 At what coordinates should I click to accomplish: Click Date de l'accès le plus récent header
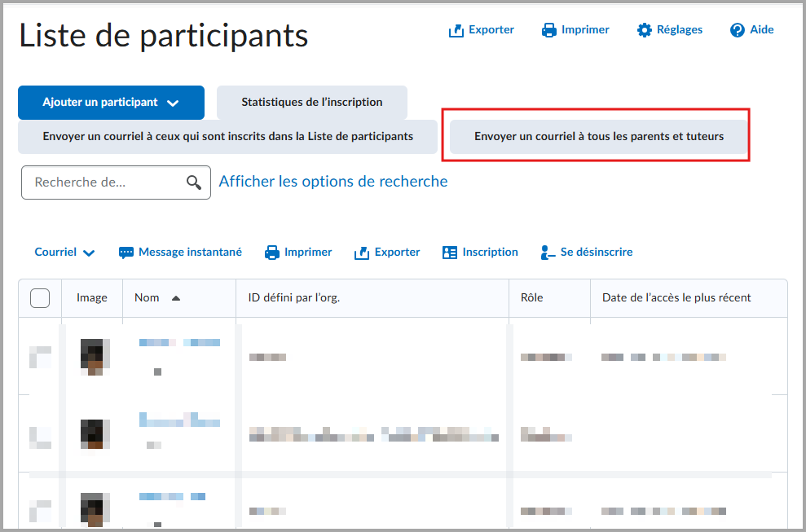point(676,297)
